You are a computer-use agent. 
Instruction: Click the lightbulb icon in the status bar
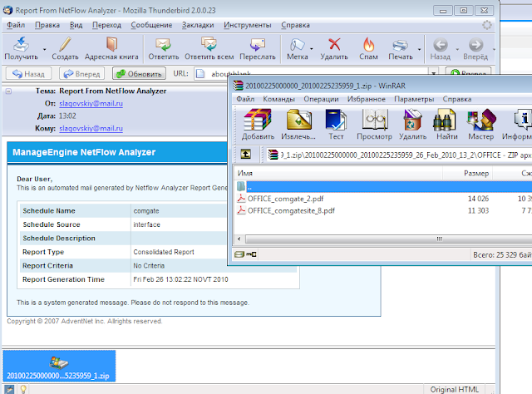[x=23, y=389]
